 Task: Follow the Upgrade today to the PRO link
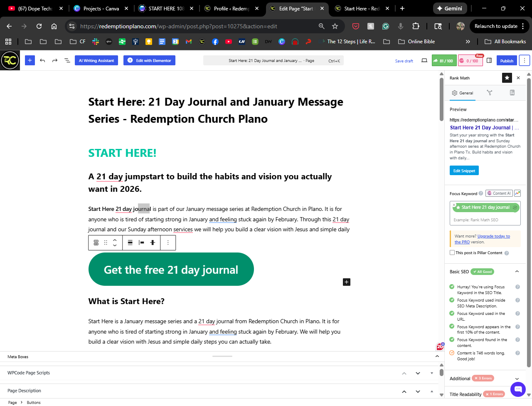click(x=493, y=236)
